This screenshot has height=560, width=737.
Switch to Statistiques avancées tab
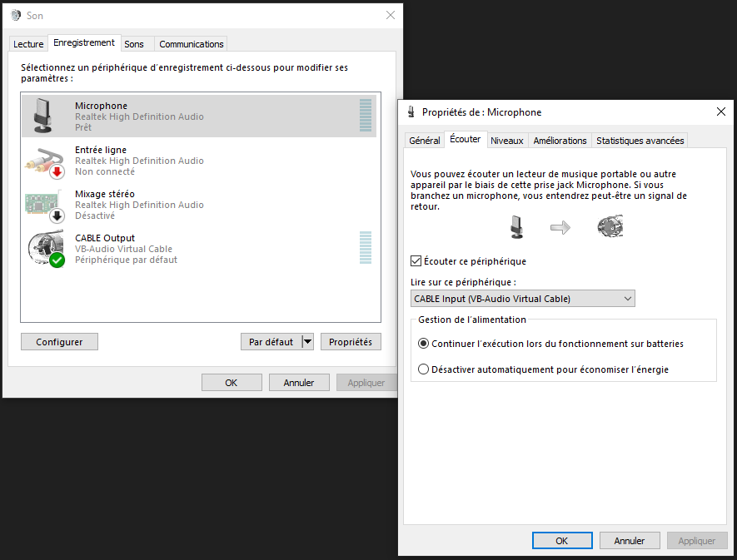point(640,140)
